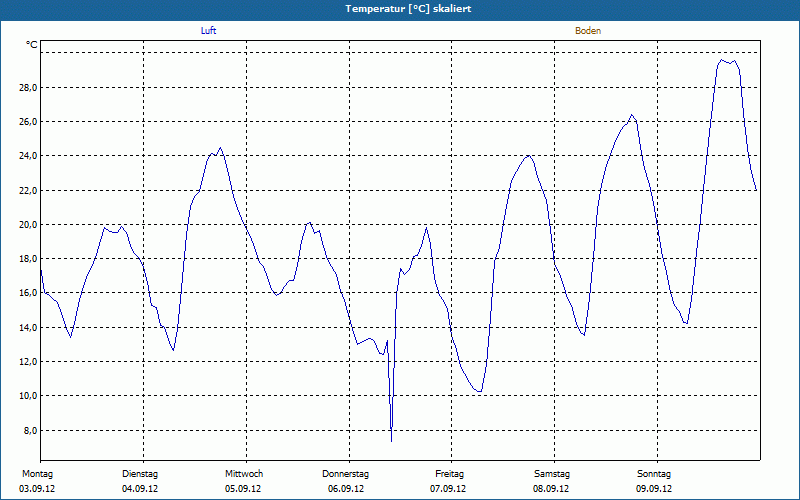Click the date 09.09.12
Screen dimensions: 800x500
(x=654, y=489)
